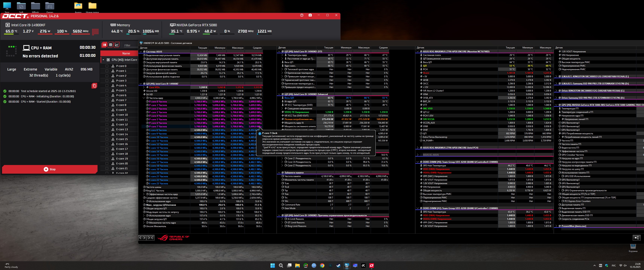Expand the ASUS EC: ASUS sensor group

point(417,155)
